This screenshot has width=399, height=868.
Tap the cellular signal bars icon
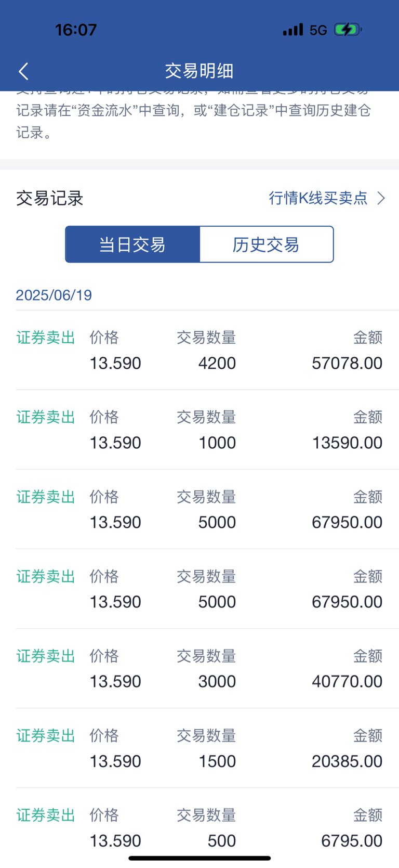pos(293,30)
